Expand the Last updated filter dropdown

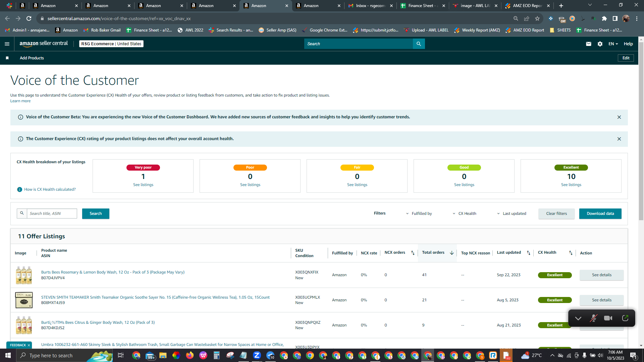tap(512, 214)
